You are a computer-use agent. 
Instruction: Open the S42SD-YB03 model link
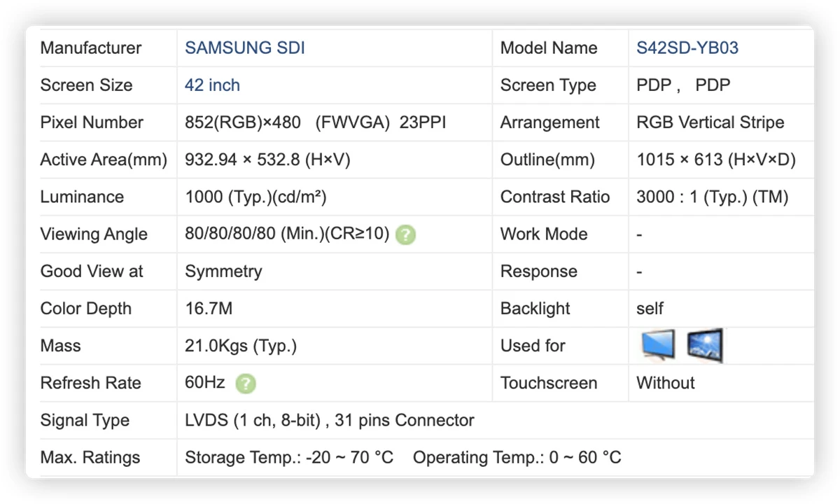[687, 48]
